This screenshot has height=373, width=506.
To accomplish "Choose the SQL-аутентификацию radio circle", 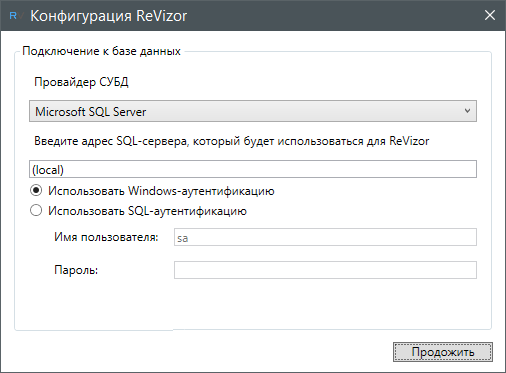I will click(x=36, y=211).
